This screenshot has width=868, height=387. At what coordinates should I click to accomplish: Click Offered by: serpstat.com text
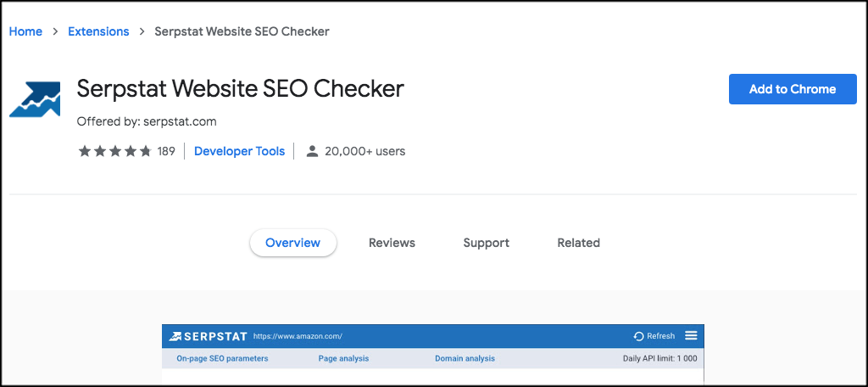(x=147, y=121)
